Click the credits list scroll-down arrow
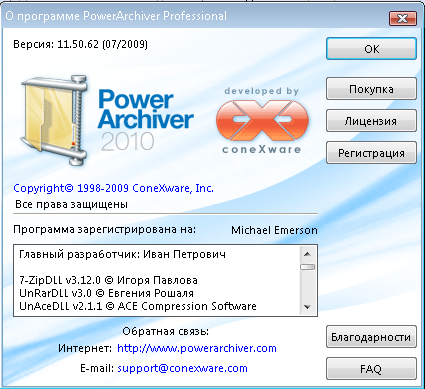This screenshot has height=389, width=425. point(307,307)
